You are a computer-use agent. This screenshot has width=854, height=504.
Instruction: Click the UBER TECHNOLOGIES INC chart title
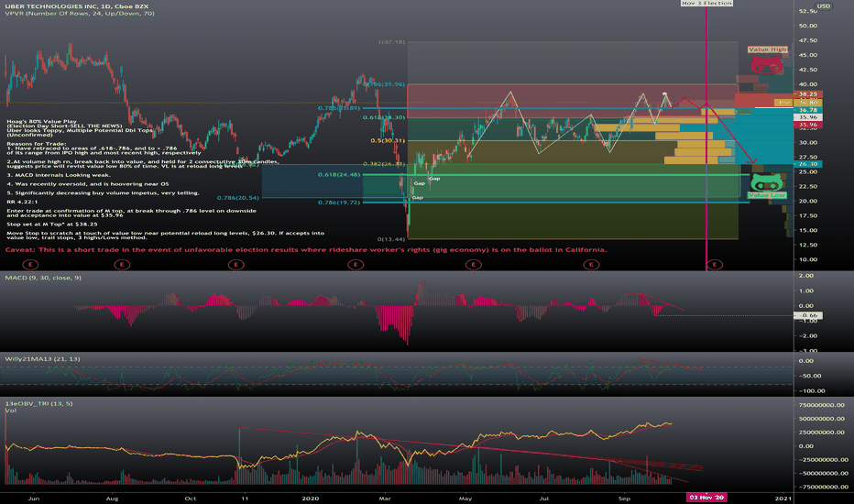(x=76, y=6)
